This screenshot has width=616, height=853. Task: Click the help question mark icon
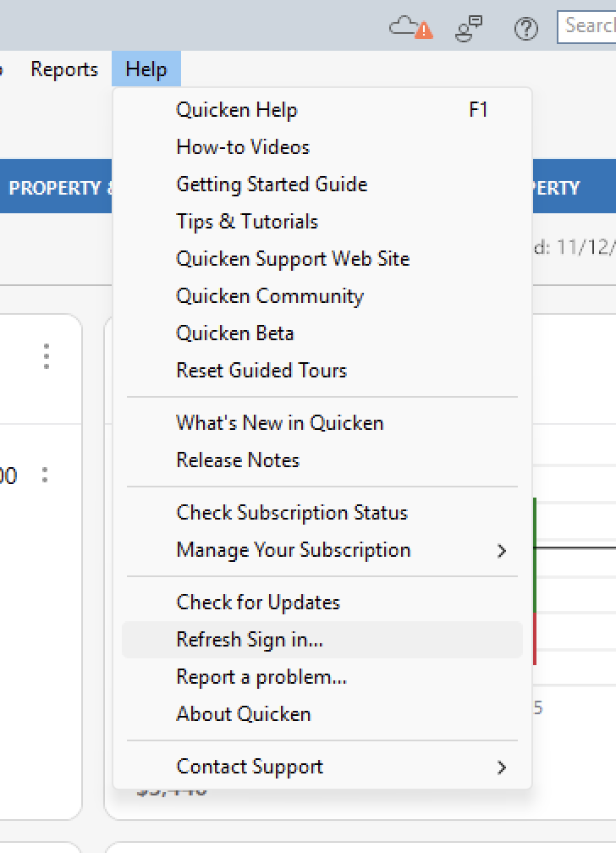(526, 28)
